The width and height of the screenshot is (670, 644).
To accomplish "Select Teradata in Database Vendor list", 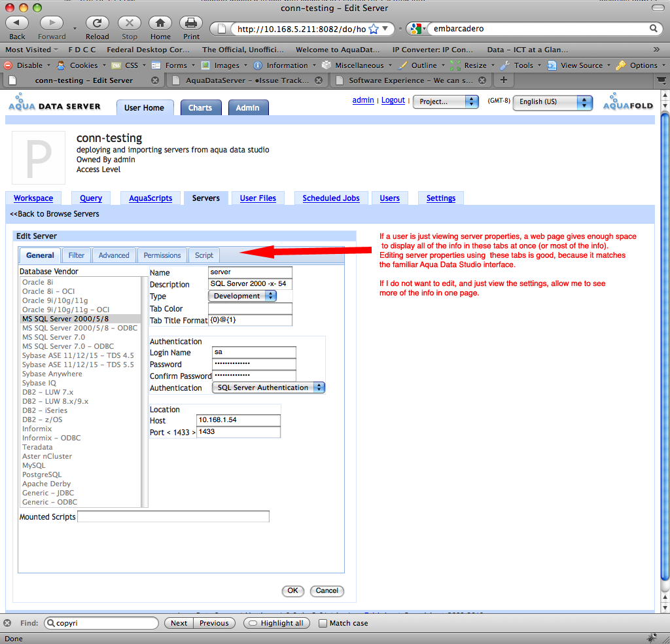I will point(37,447).
